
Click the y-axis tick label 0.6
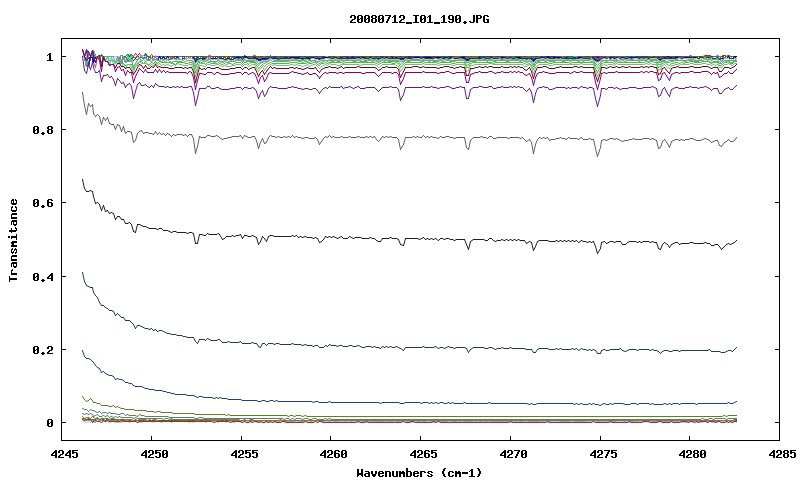[x=43, y=203]
